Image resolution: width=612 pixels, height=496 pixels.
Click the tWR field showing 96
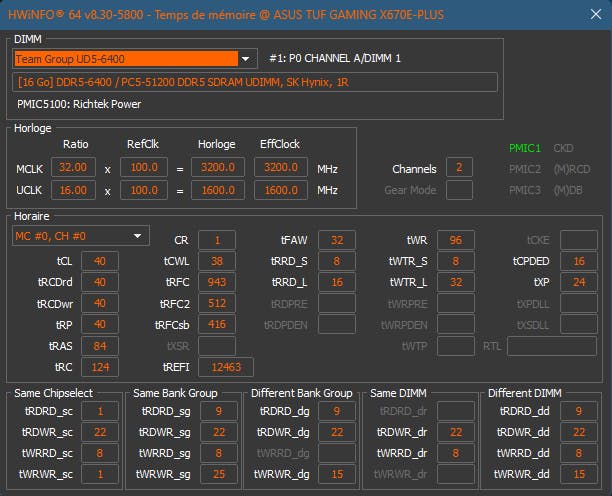point(455,240)
